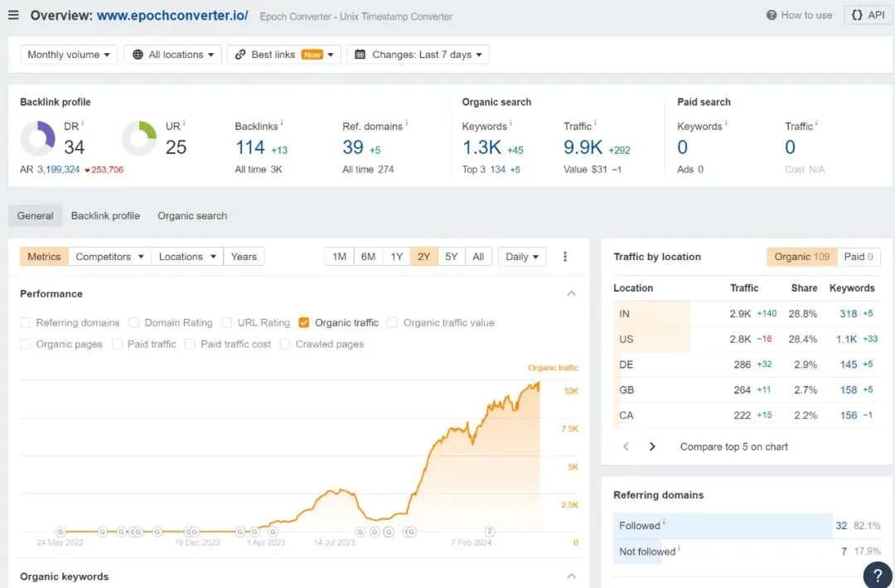
Task: Enable the Crawled pages checkbox
Action: pos(285,344)
